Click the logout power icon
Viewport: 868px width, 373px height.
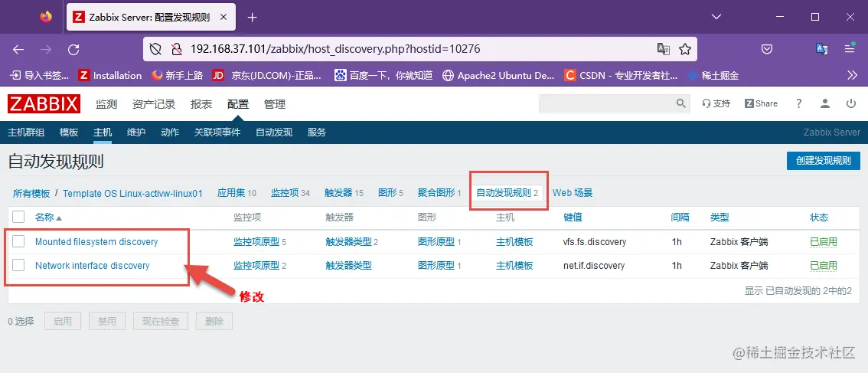pyautogui.click(x=851, y=103)
